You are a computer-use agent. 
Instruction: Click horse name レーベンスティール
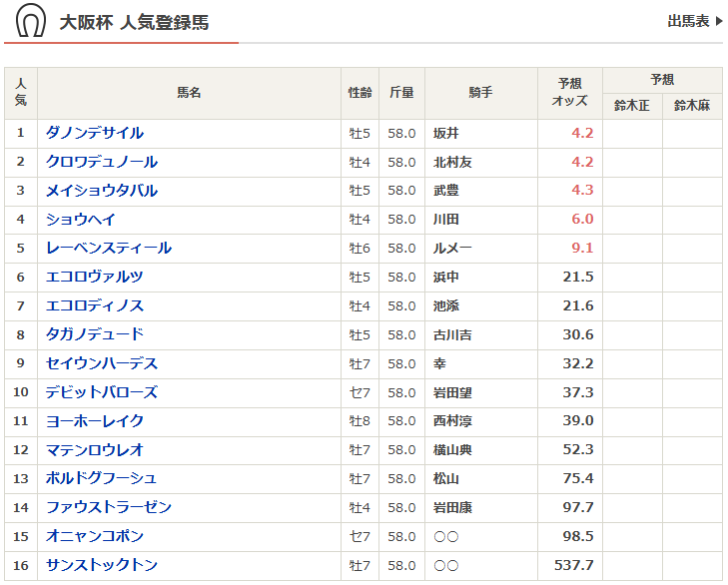tap(108, 249)
